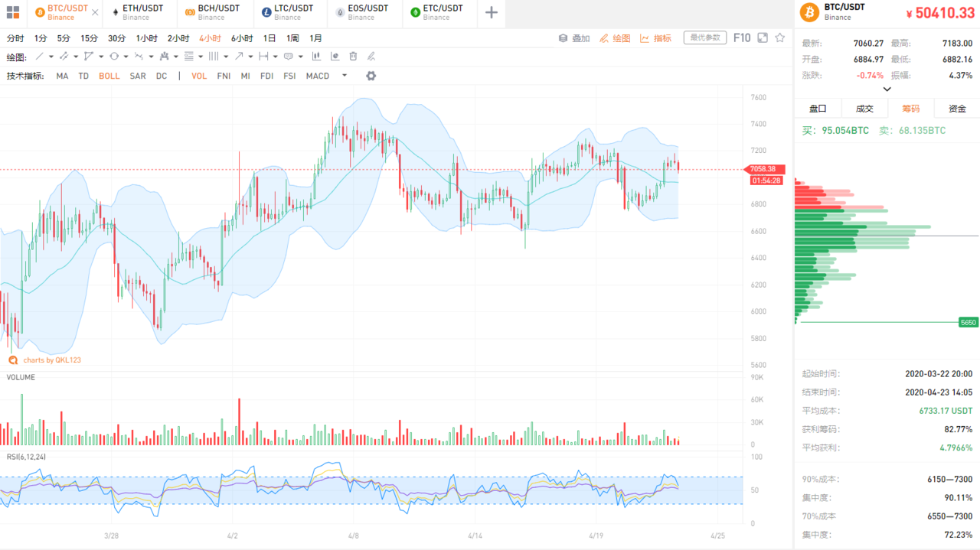This screenshot has width=980, height=550.
Task: Select the arrow drawing tool
Action: coord(239,56)
